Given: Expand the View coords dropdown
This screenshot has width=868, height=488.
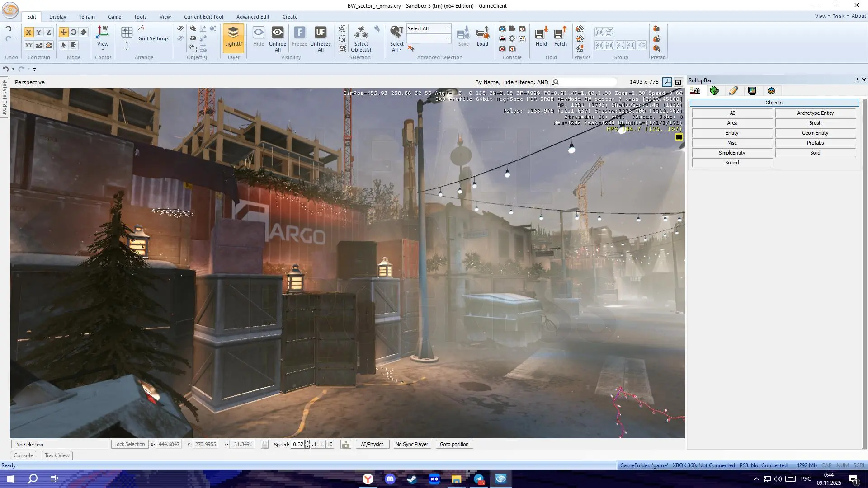Looking at the screenshot, I should (x=103, y=49).
